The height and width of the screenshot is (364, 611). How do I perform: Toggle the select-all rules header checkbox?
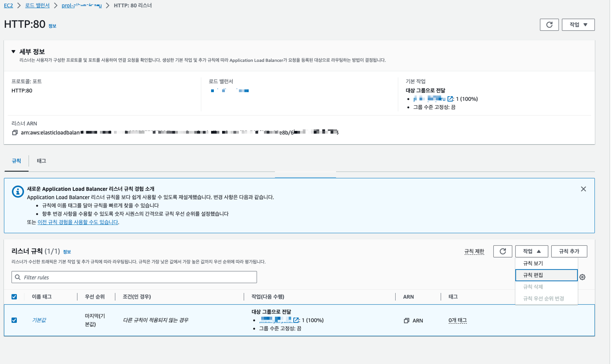click(x=14, y=297)
